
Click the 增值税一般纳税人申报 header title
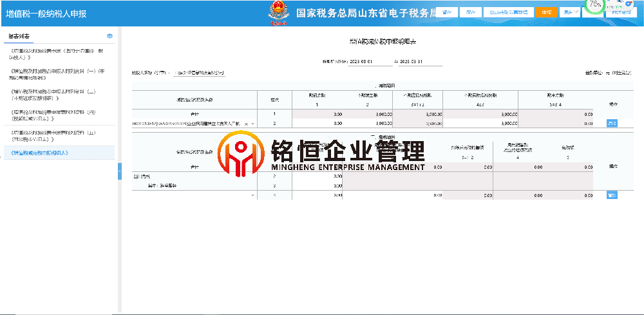pos(46,14)
